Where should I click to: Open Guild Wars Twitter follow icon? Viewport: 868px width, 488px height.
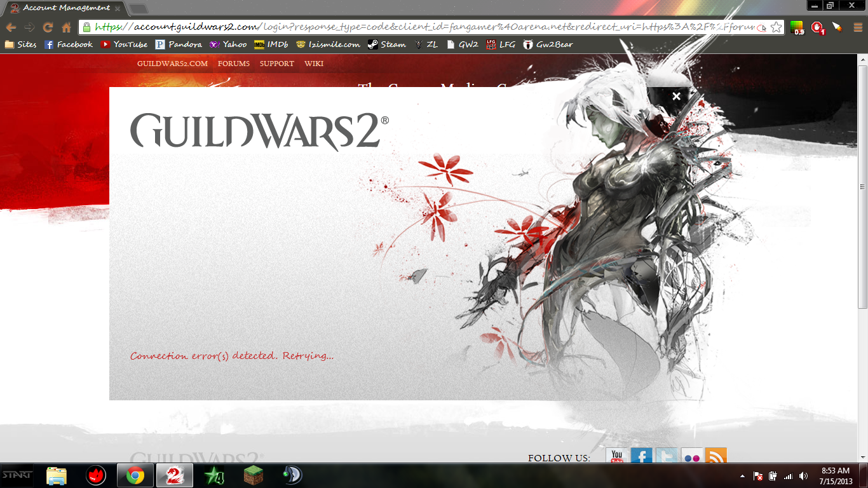point(666,456)
